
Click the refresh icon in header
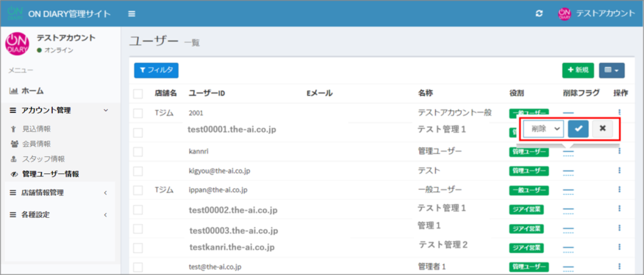(539, 13)
